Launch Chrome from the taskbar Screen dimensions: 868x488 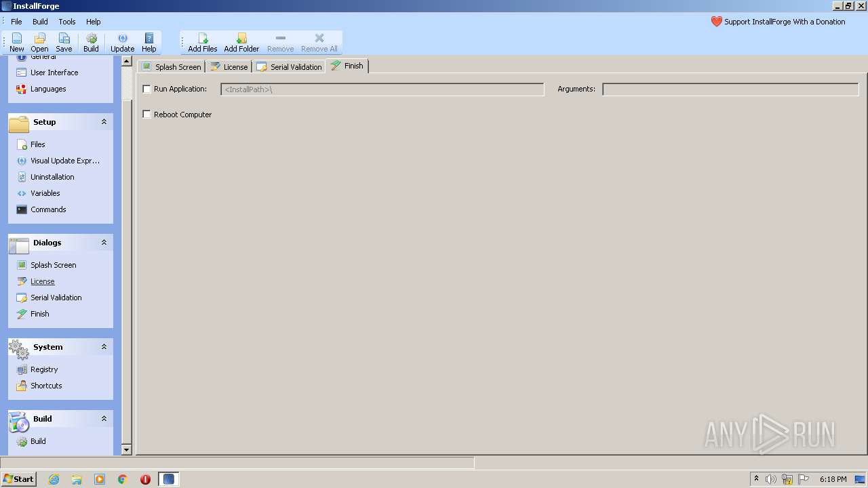click(x=123, y=479)
